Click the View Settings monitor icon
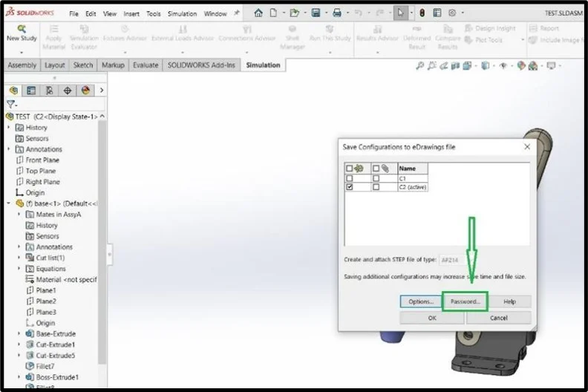The height and width of the screenshot is (392, 588). pyautogui.click(x=551, y=66)
